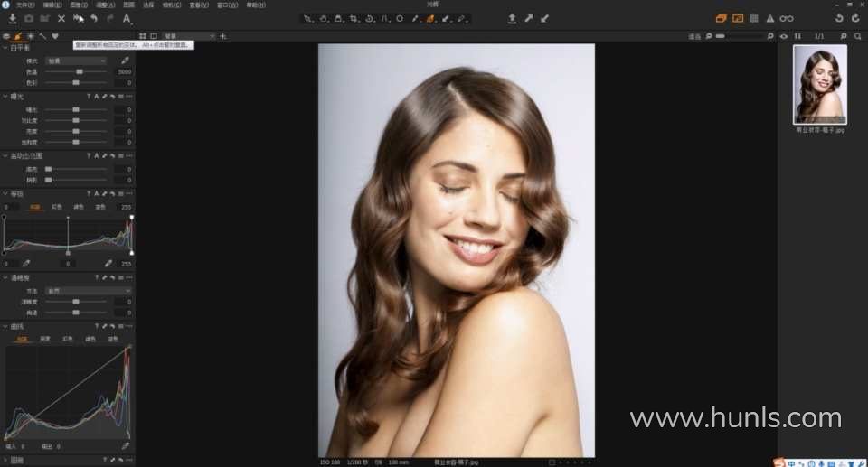Viewport: 868px width, 467px height.
Task: Open the white balance mode dropdown
Action: tap(76, 61)
